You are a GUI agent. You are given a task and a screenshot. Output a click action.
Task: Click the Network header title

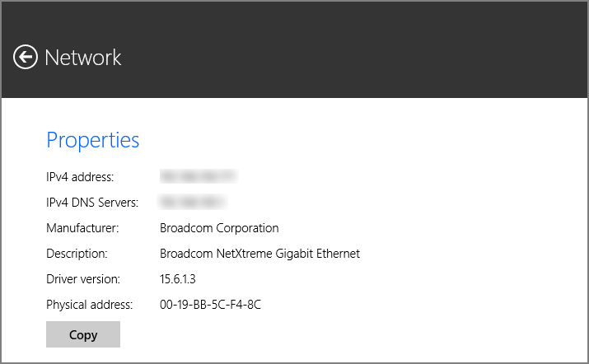click(x=83, y=57)
